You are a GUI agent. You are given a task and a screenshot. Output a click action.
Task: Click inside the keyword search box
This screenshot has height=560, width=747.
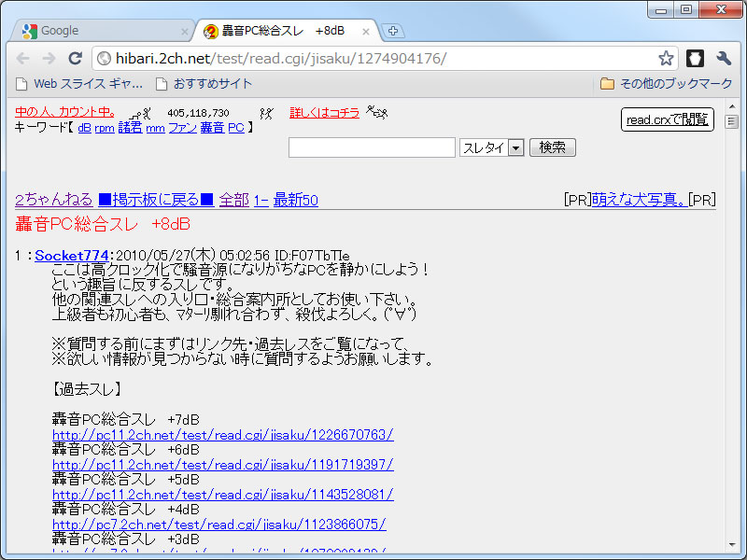click(x=372, y=147)
